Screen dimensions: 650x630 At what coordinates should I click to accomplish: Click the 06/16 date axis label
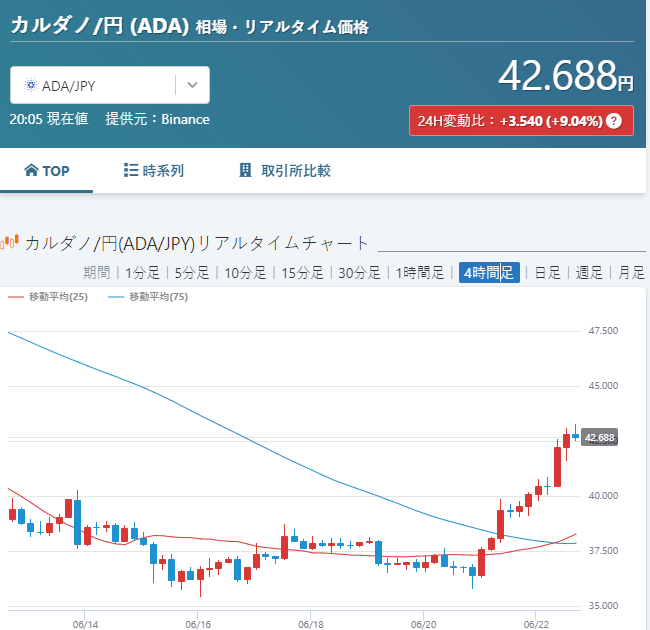click(x=198, y=624)
